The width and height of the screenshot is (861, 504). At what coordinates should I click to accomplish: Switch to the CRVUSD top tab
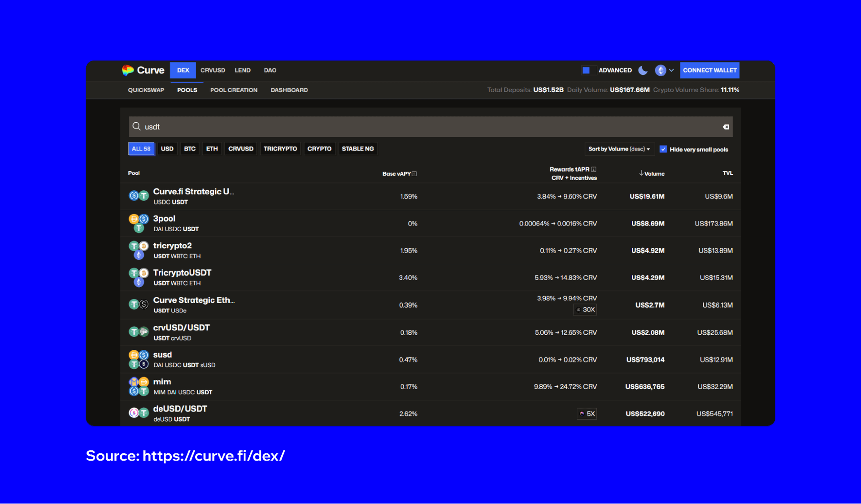(x=213, y=70)
